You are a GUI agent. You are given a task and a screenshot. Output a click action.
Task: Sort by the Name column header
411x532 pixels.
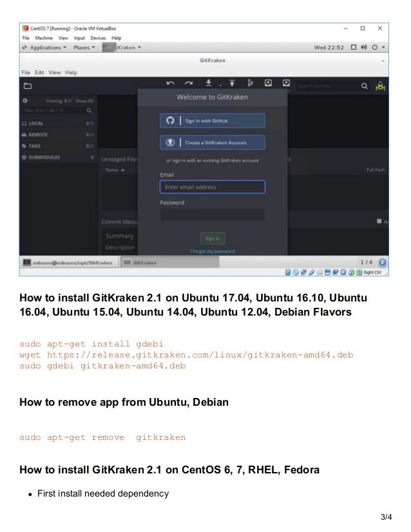115,169
